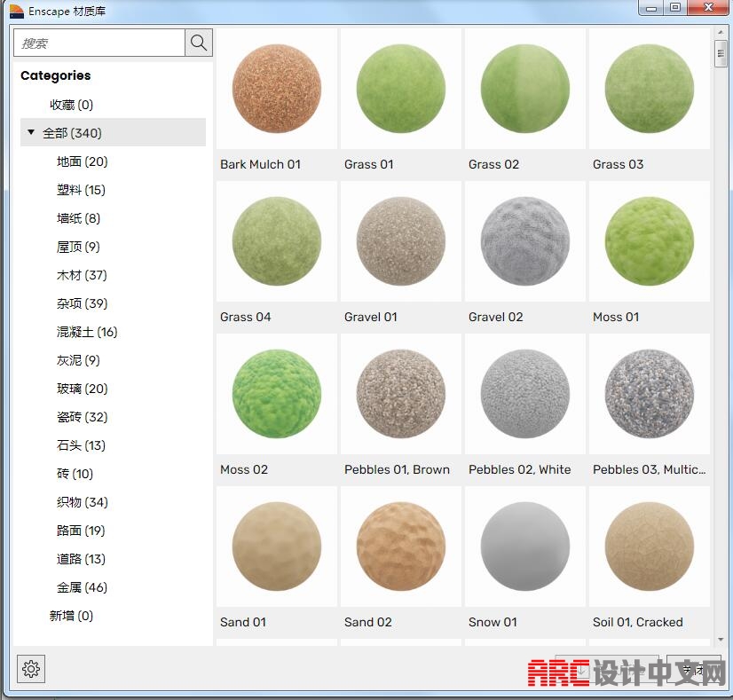Select the Sand 02 material sphere
Image resolution: width=733 pixels, height=700 pixels.
tap(401, 547)
